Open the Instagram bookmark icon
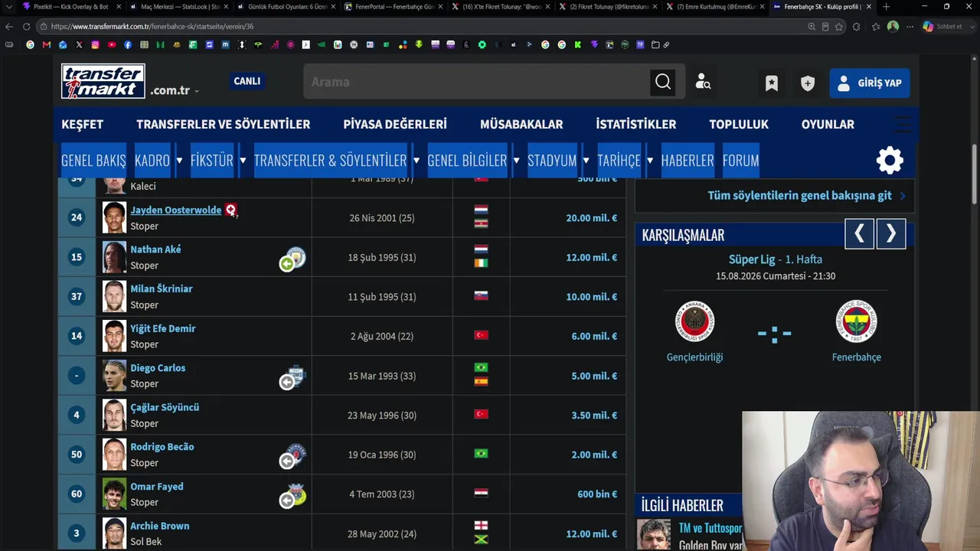This screenshot has height=551, width=980. pos(95,44)
